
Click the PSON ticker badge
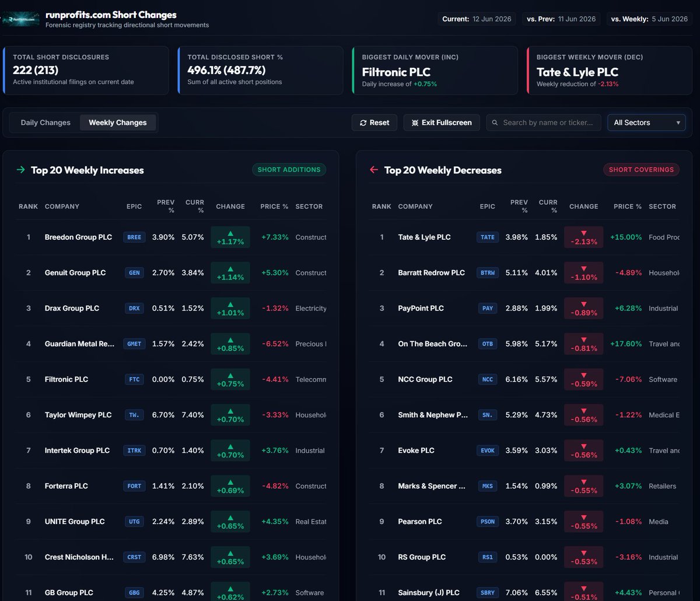pos(488,522)
